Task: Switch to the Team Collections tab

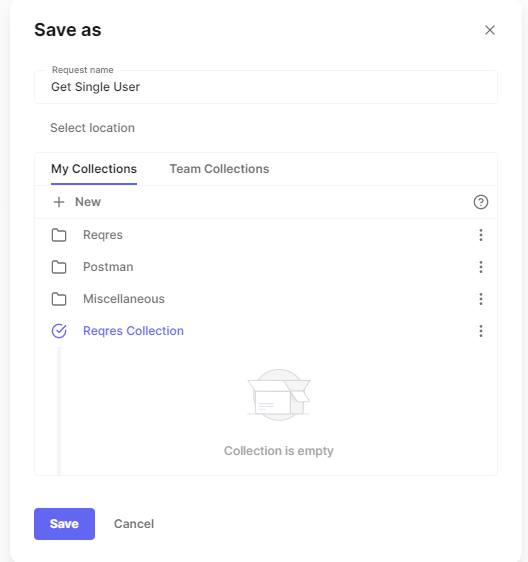Action: pos(219,169)
